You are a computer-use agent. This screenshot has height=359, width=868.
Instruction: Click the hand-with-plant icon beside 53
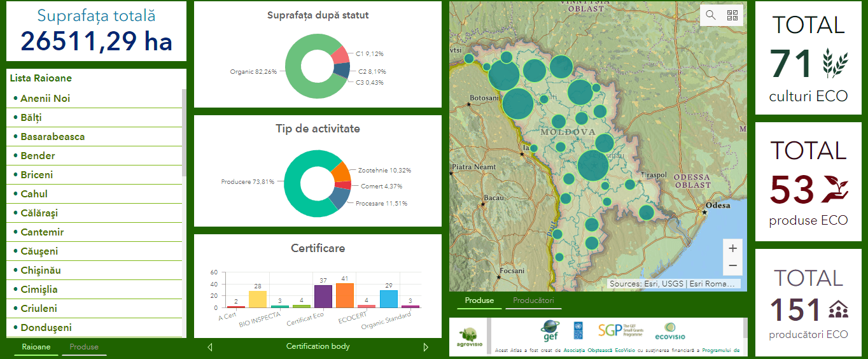[x=835, y=189]
